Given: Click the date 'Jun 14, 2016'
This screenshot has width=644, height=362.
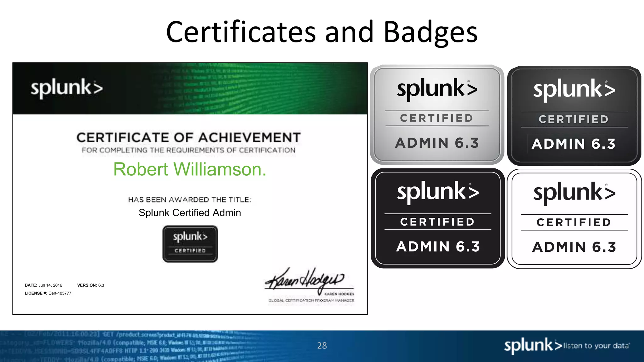Looking at the screenshot, I should pos(50,285).
